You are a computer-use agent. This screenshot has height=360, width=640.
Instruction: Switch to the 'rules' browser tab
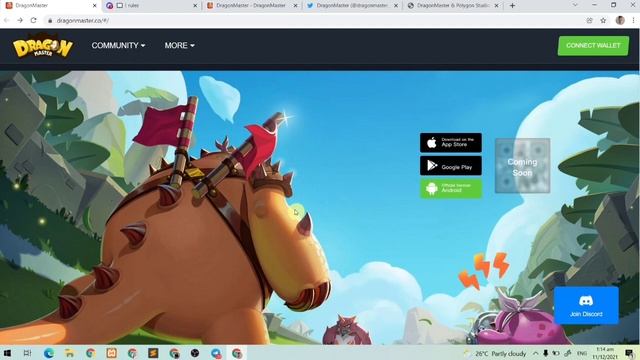[151, 6]
